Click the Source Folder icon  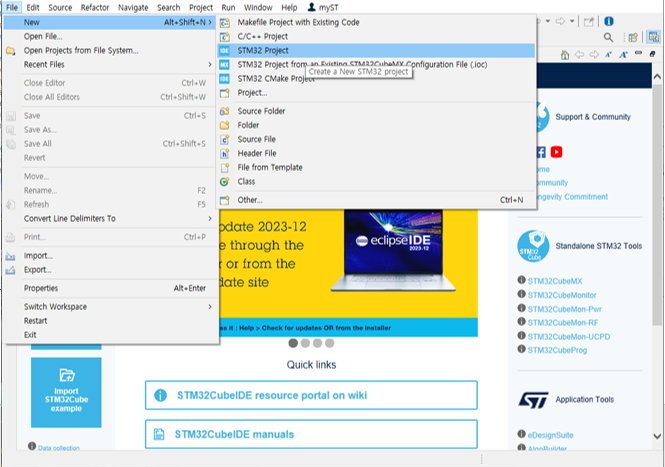point(225,111)
